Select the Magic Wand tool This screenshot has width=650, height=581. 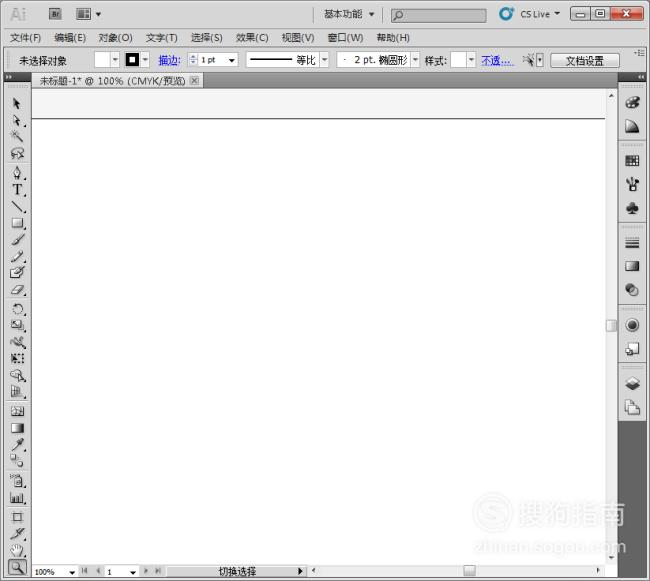pyautogui.click(x=17, y=136)
